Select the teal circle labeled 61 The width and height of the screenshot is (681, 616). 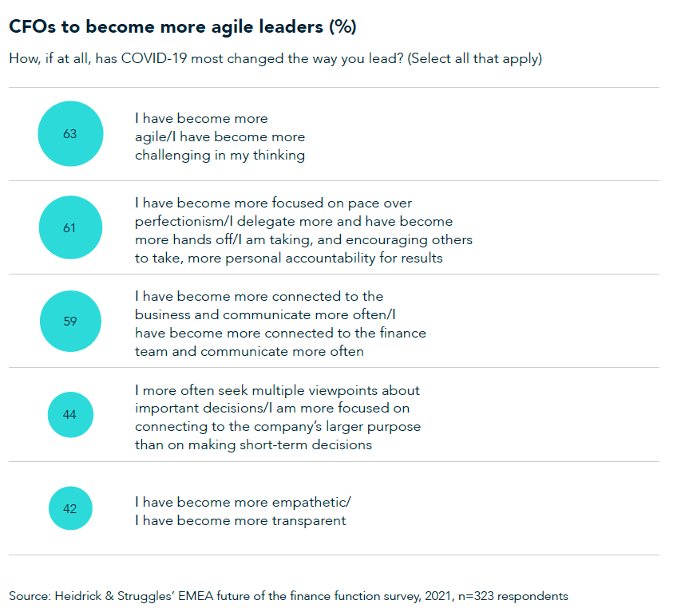click(70, 227)
